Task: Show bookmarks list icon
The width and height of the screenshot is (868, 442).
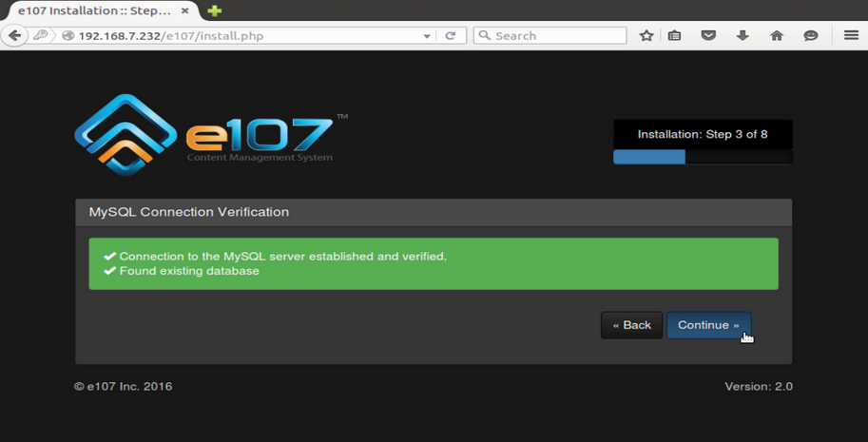Action: (x=674, y=35)
